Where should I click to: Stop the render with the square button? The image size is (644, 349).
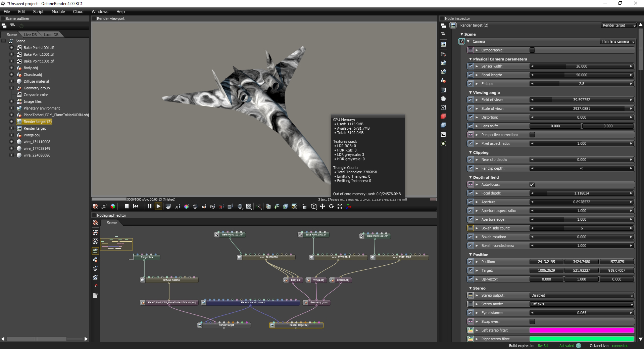(x=127, y=206)
